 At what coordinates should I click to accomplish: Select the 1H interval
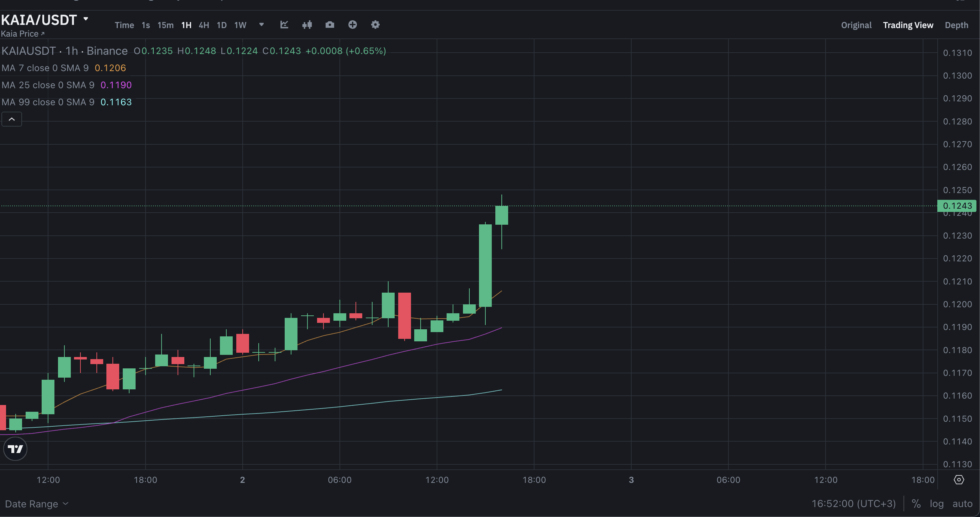coord(186,25)
